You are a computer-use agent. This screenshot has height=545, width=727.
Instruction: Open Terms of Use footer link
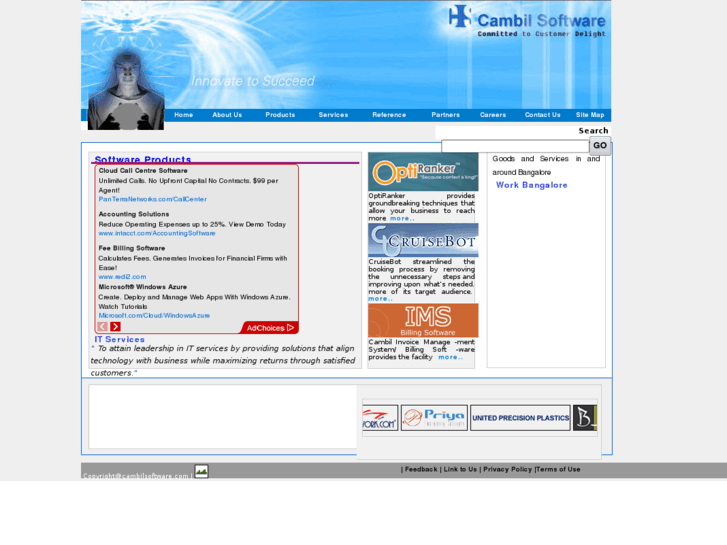pos(558,469)
